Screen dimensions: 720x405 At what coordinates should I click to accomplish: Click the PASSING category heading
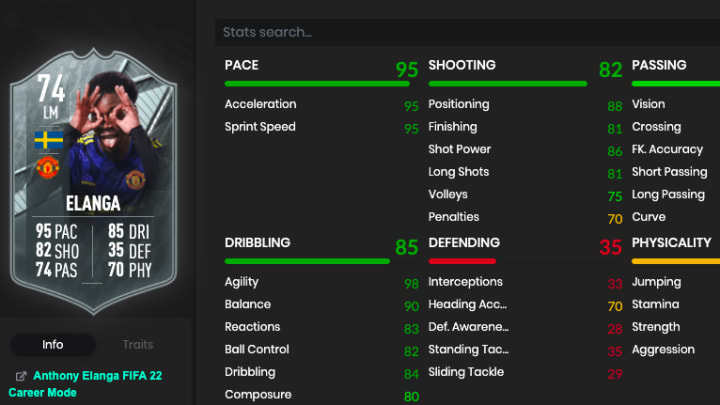(659, 65)
